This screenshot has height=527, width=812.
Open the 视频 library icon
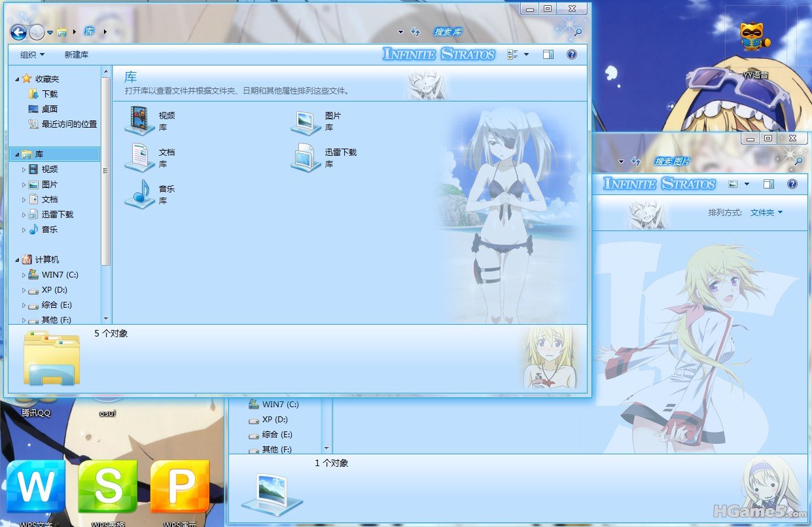click(139, 121)
